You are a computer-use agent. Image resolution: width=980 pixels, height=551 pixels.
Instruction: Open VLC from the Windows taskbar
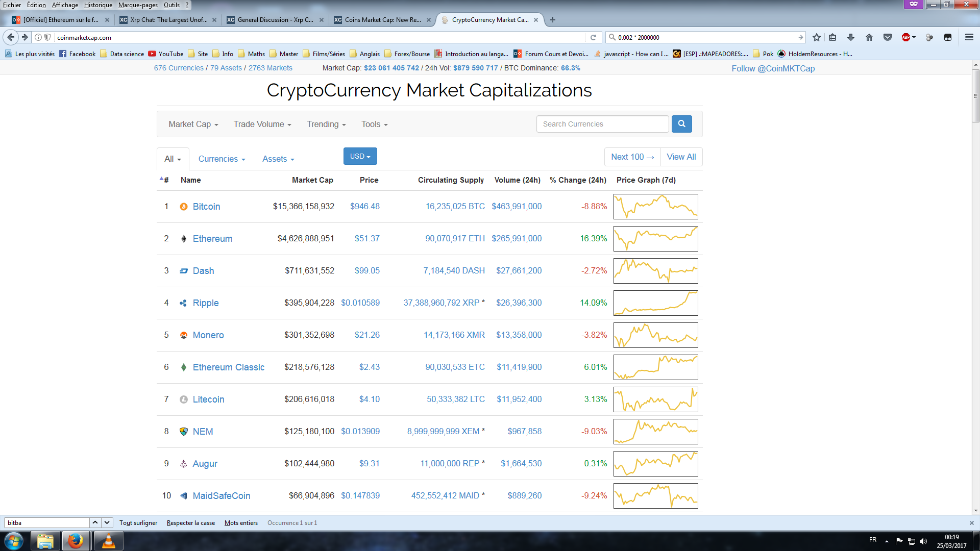pos(108,541)
